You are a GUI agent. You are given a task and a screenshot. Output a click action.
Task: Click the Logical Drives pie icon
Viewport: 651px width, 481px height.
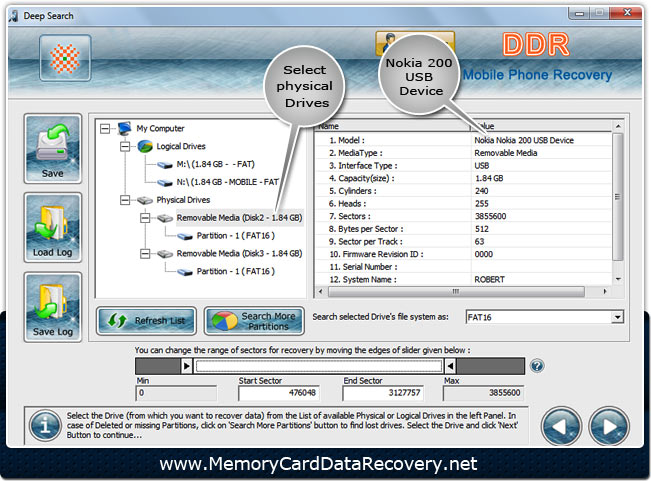[x=145, y=146]
